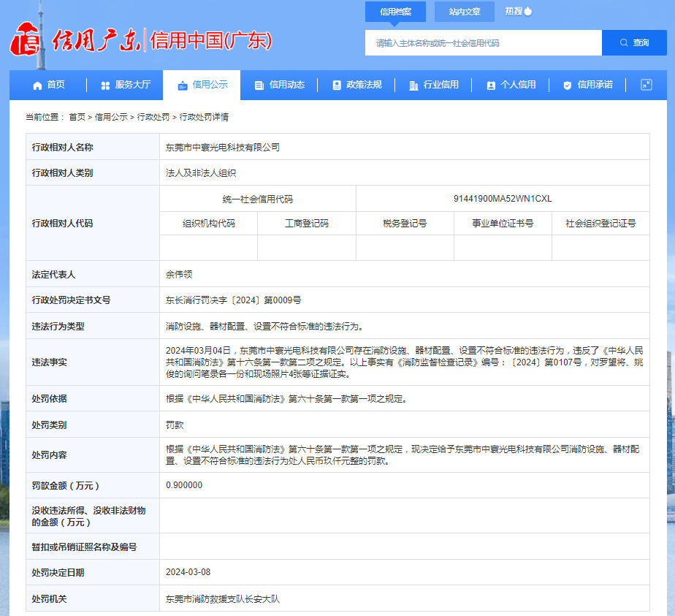Focus the 请输入主体名称或统一社会信用代码 search field
This screenshot has height=616, width=675.
(484, 42)
